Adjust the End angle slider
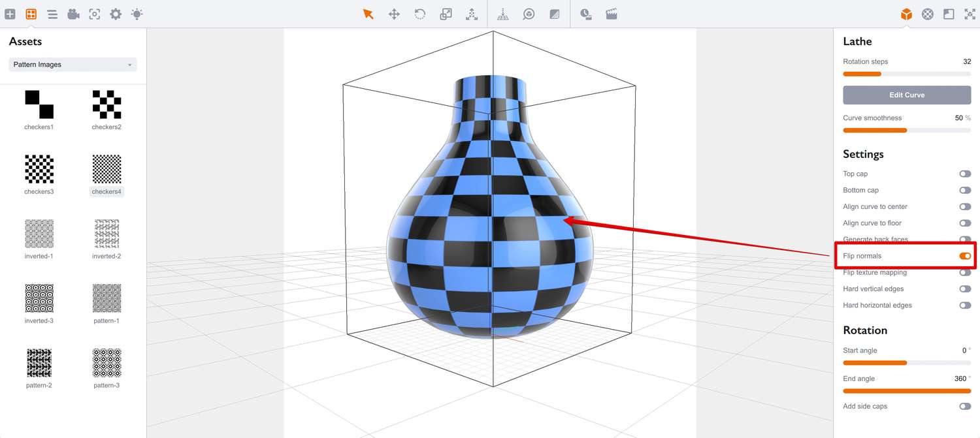The image size is (980, 438). (x=907, y=391)
